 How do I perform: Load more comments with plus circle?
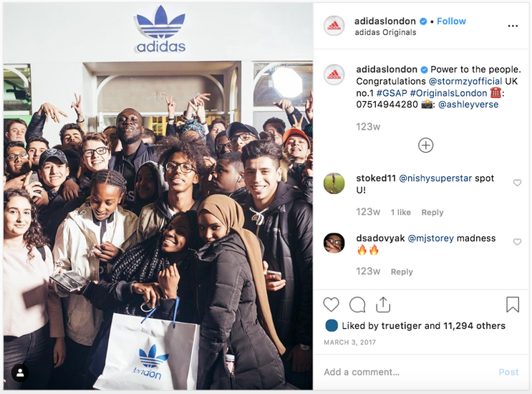[425, 145]
